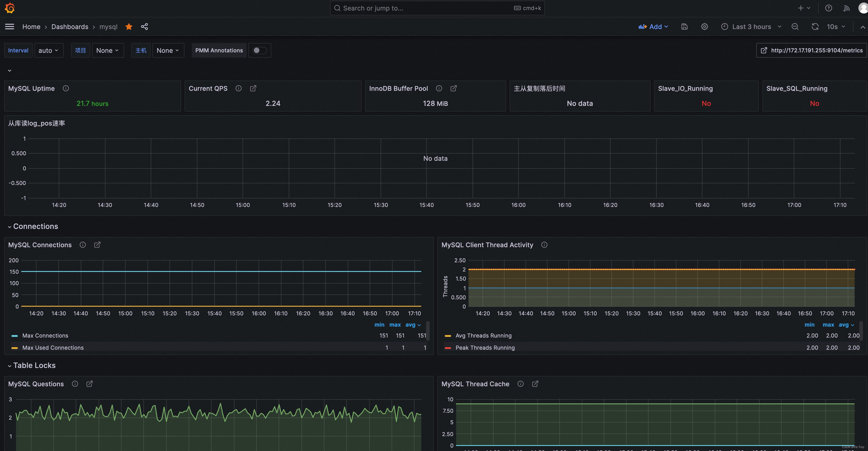Open Current QPS external link icon
The height and width of the screenshot is (451, 868).
[253, 88]
